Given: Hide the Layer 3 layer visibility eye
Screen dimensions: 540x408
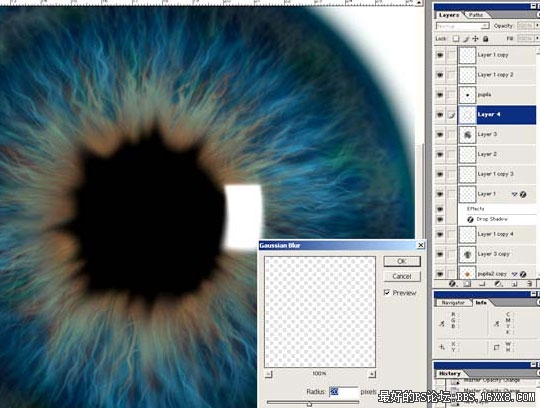Looking at the screenshot, I should [440, 134].
